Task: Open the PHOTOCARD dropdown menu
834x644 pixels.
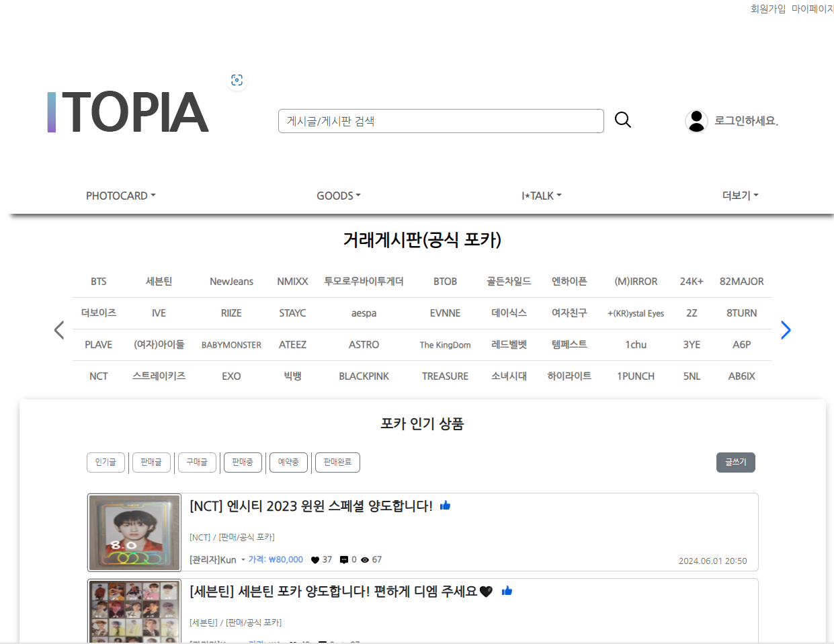Action: pyautogui.click(x=121, y=196)
